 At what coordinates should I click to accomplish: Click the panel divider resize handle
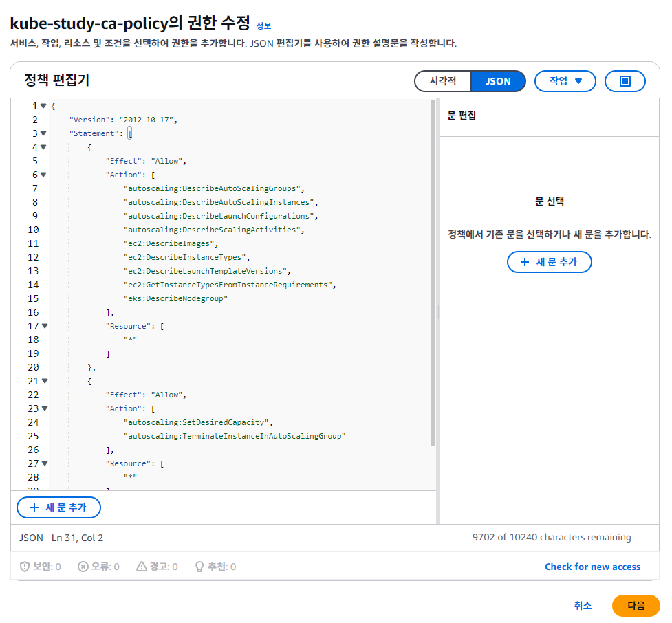pos(437,311)
